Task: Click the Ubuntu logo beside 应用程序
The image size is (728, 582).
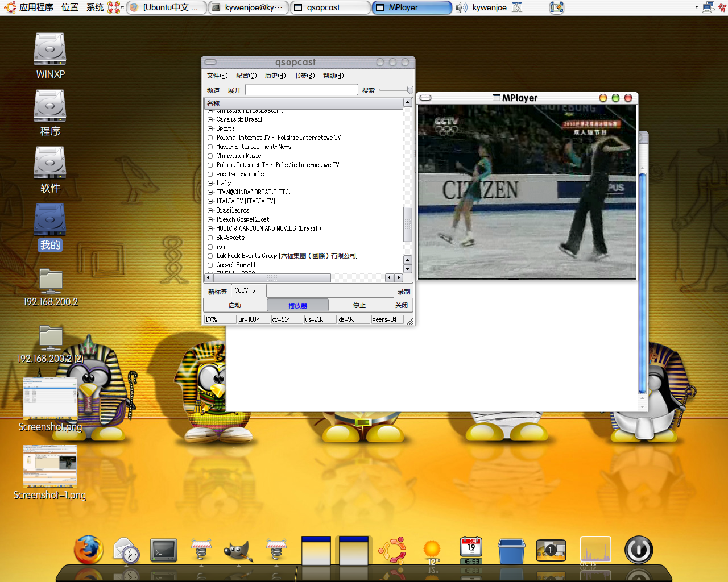Action: pyautogui.click(x=10, y=7)
